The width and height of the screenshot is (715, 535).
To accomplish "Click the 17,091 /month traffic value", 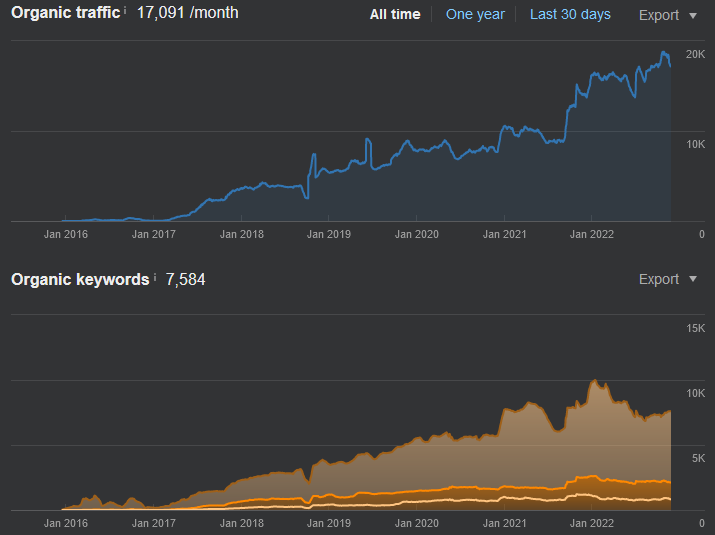I will click(187, 12).
